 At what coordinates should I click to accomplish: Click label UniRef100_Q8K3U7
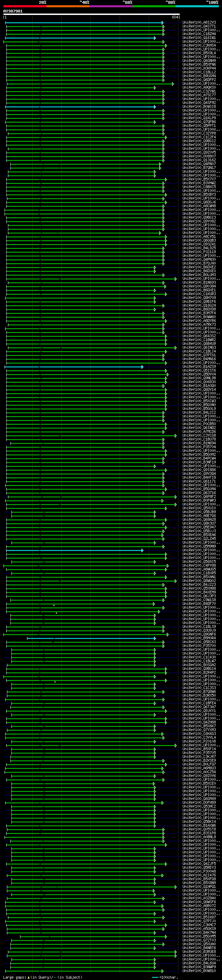tap(199, 524)
